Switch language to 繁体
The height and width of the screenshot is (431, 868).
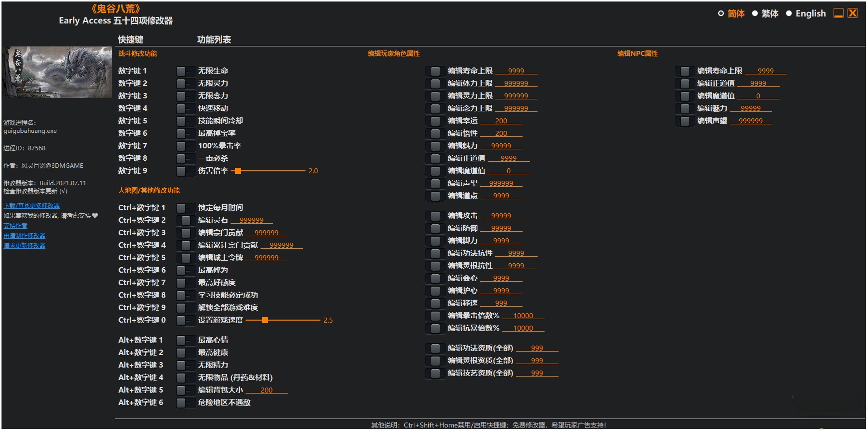pyautogui.click(x=765, y=13)
